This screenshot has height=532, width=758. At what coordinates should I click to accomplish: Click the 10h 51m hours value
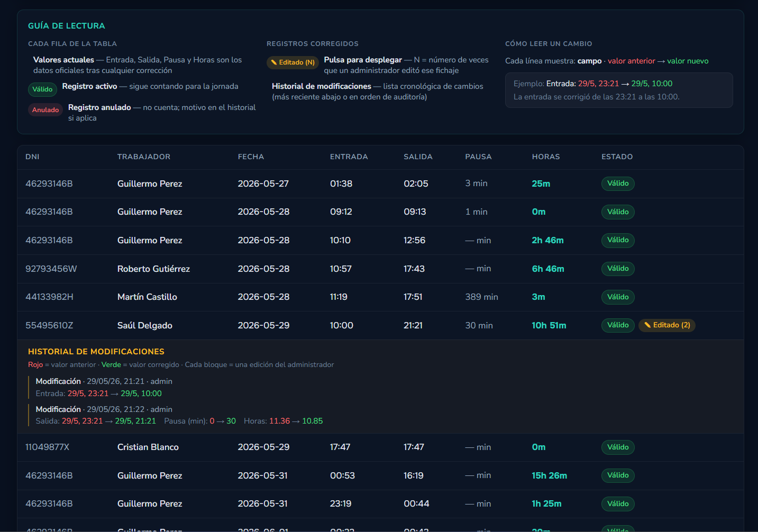coord(549,325)
